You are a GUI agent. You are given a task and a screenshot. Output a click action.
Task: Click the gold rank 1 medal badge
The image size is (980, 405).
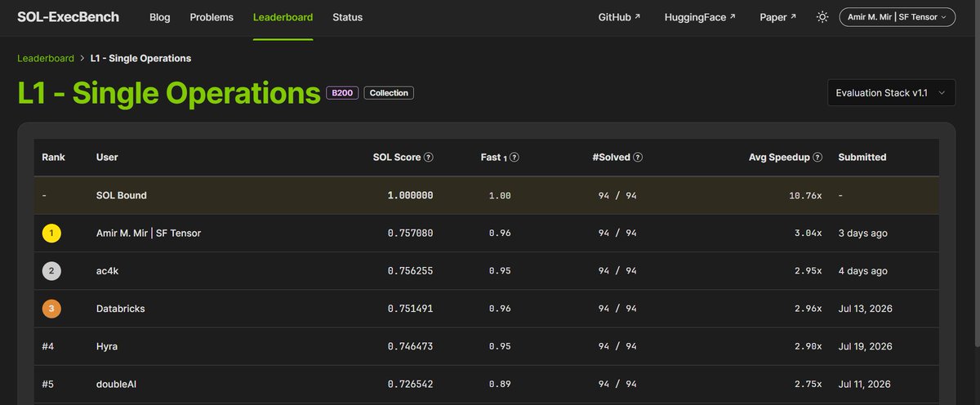click(51, 234)
